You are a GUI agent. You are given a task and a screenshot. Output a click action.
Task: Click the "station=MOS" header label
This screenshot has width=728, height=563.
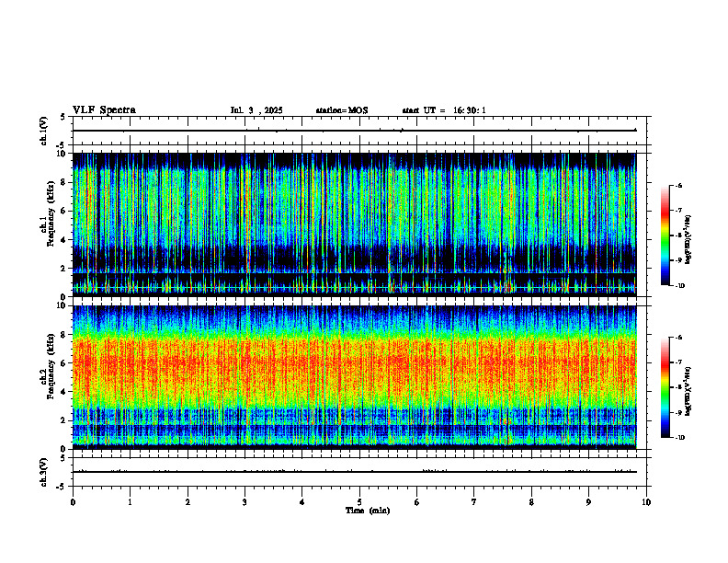342,110
